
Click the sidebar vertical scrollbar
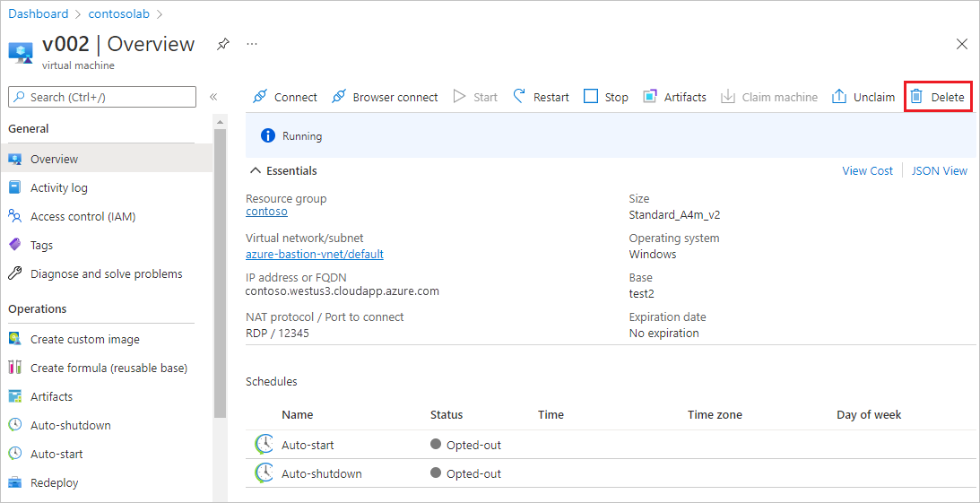click(220, 269)
